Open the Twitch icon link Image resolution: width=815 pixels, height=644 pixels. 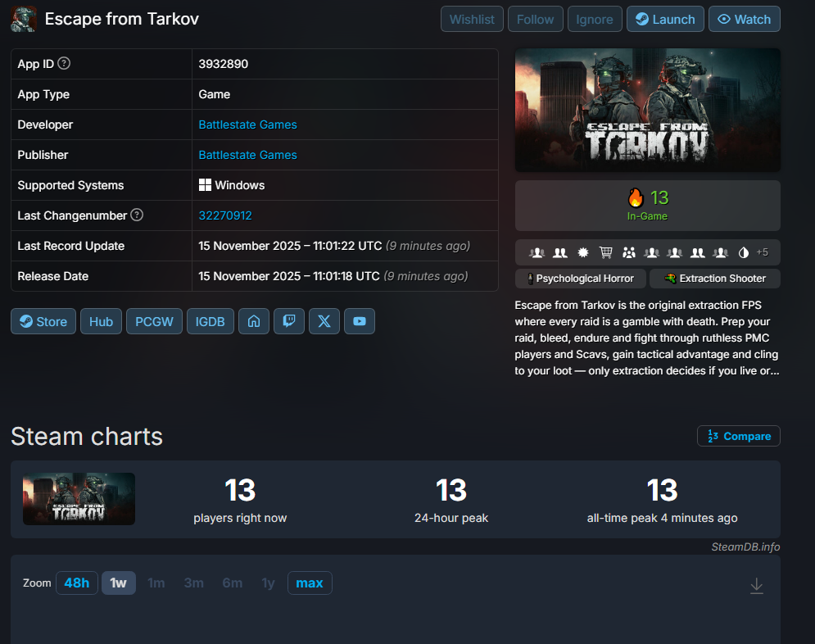(289, 321)
